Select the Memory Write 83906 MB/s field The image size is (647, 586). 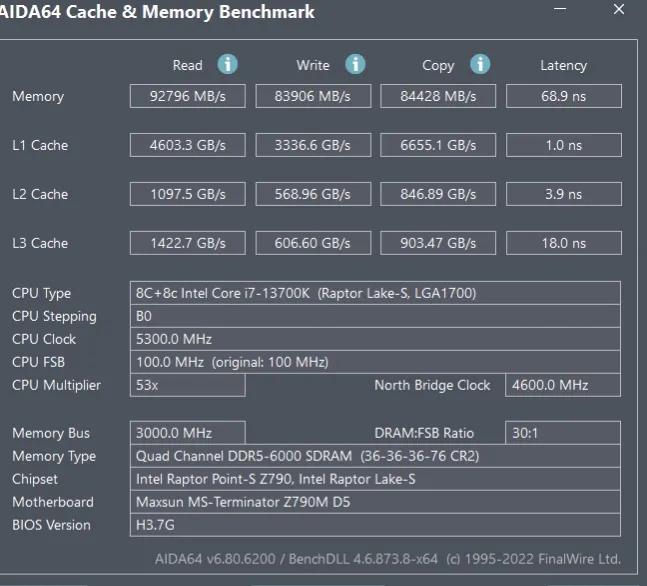pos(313,96)
